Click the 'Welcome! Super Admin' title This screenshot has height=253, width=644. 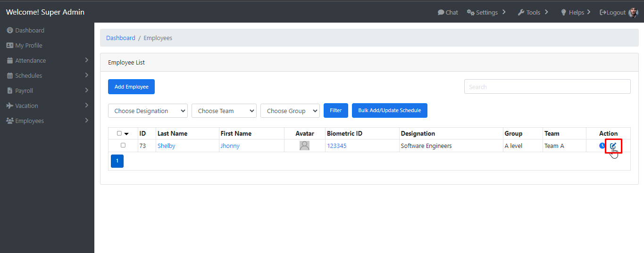coord(45,12)
